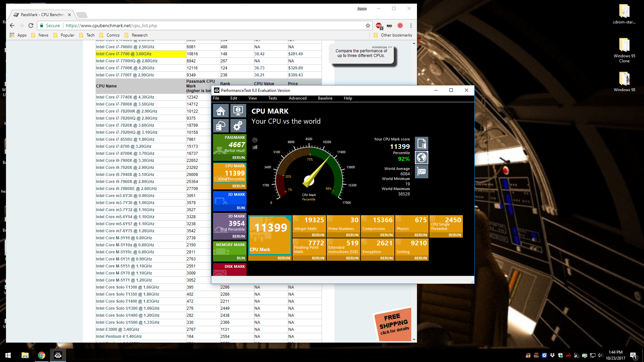Select the PassMark CPU Benchmark browser tab
This screenshot has width=644, height=362.
(x=40, y=14)
